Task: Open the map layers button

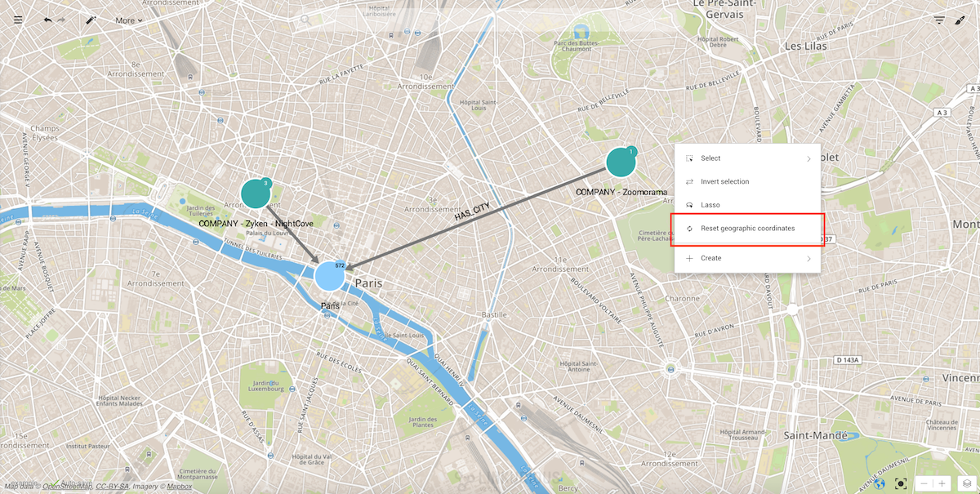Action: (x=964, y=483)
